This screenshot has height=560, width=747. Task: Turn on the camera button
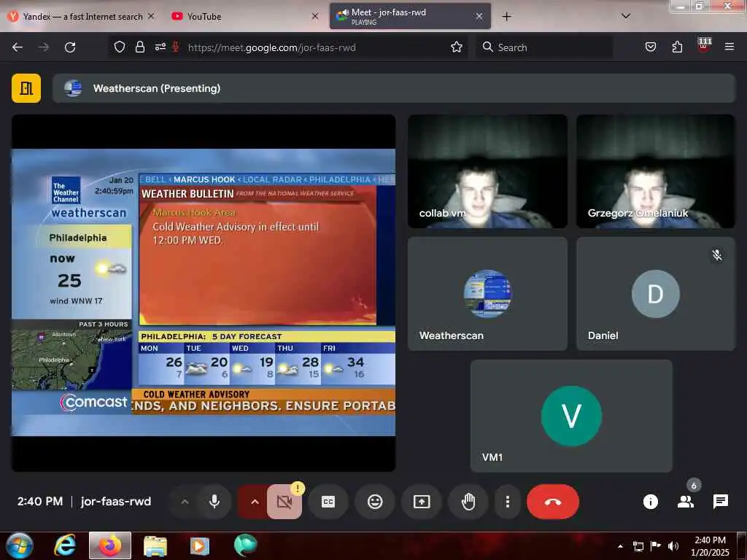pyautogui.click(x=285, y=502)
